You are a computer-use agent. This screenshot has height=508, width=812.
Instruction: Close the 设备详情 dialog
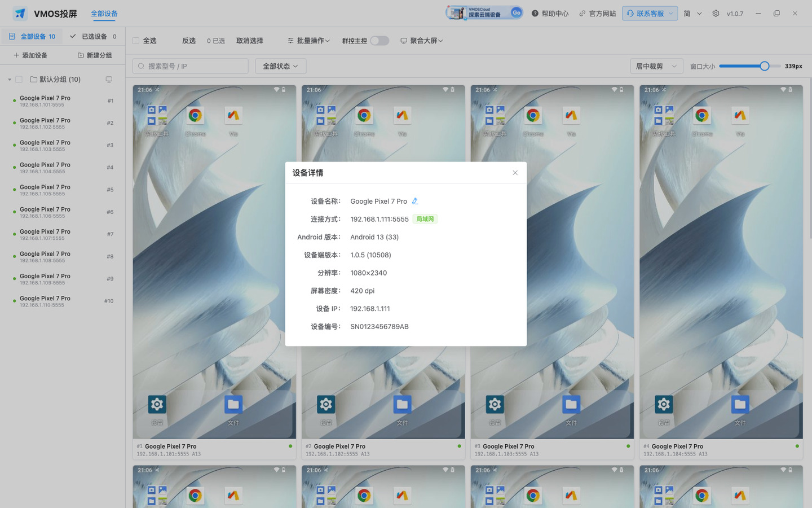point(515,173)
